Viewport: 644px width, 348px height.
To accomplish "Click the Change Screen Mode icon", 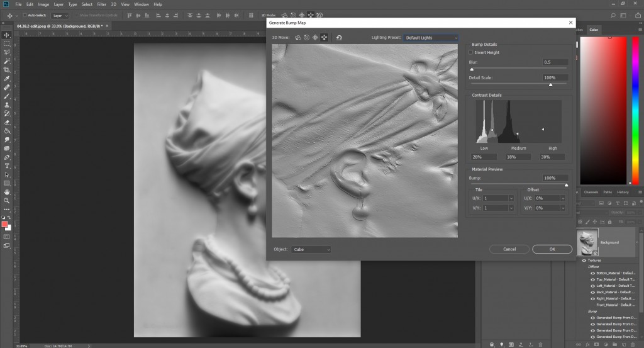I will tap(6, 245).
